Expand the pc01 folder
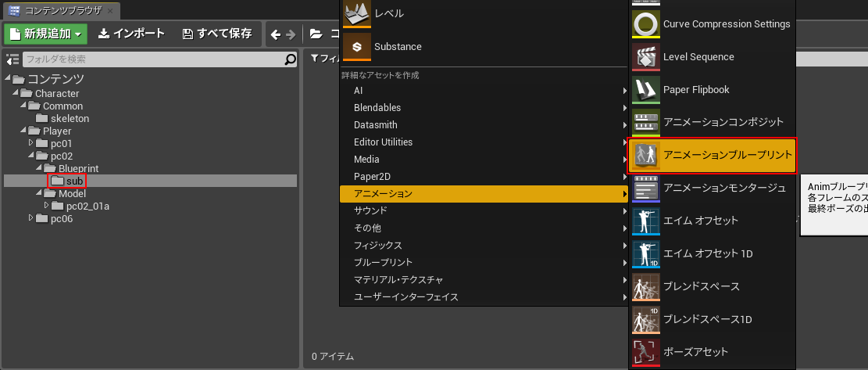The width and height of the screenshot is (868, 370). (x=31, y=143)
